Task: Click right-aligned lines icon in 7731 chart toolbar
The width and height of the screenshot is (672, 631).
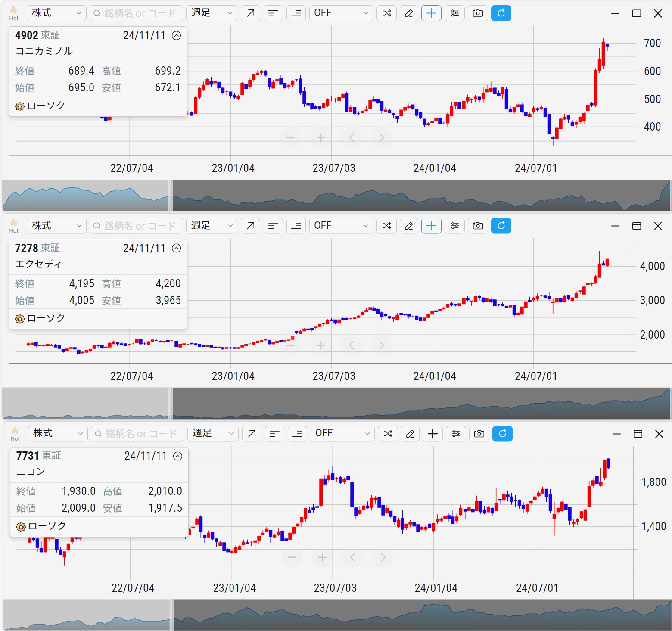Action: coord(297,433)
